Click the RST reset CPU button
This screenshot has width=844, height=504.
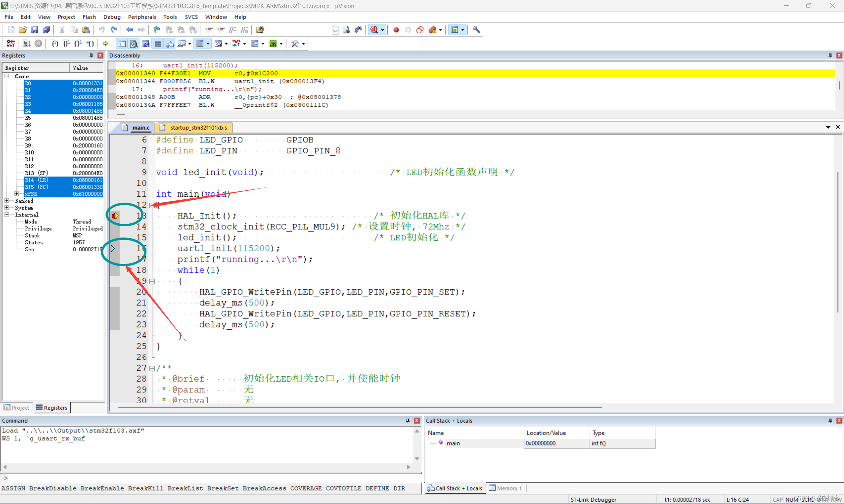pos(11,43)
